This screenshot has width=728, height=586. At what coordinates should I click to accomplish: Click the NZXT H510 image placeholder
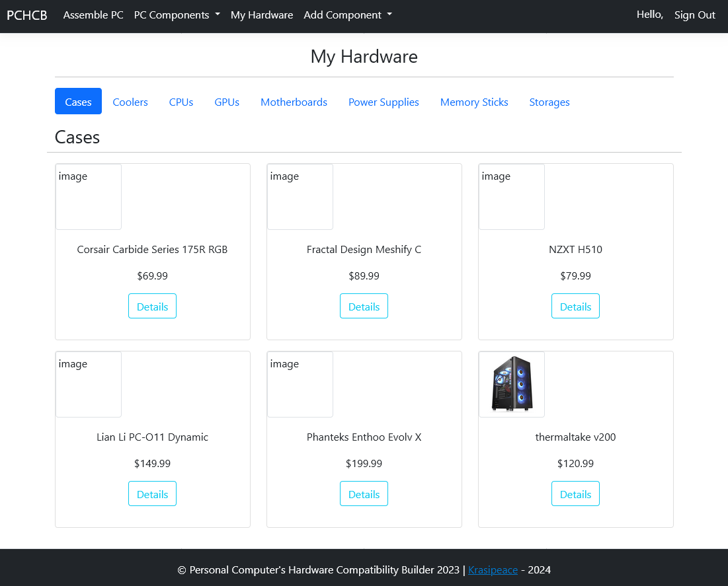point(512,197)
